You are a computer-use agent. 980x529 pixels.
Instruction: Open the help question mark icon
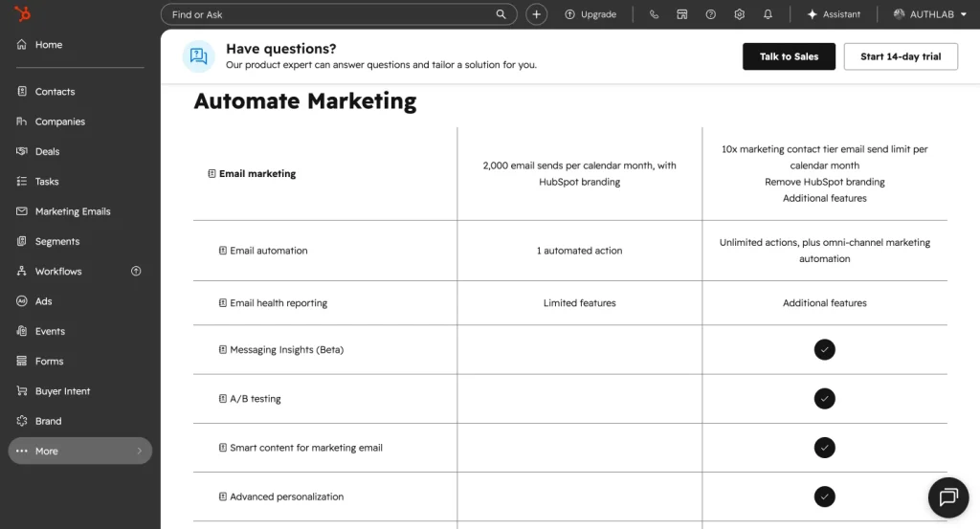711,14
